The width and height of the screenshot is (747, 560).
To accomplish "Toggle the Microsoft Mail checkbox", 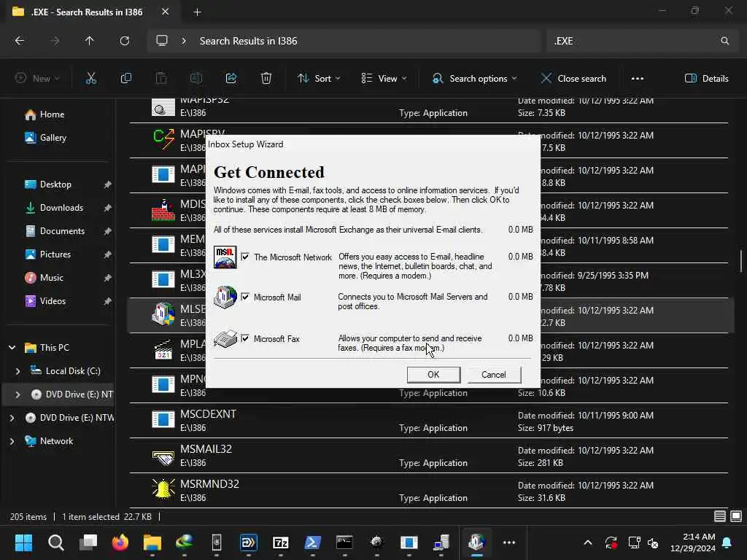I will point(245,297).
